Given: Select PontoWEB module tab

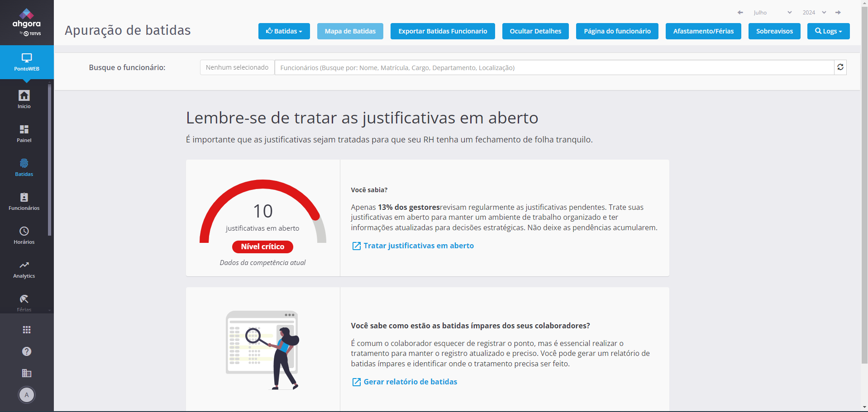Looking at the screenshot, I should (x=27, y=62).
